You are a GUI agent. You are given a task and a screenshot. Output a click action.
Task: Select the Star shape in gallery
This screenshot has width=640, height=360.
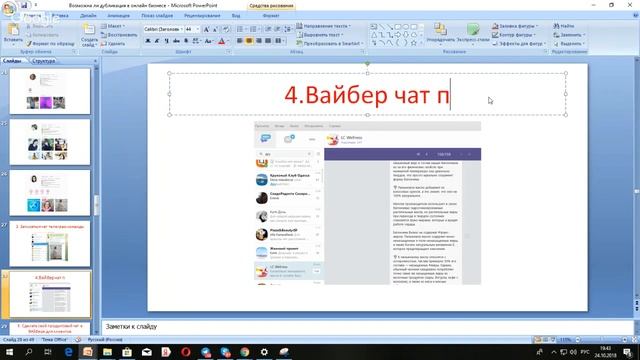point(413,43)
